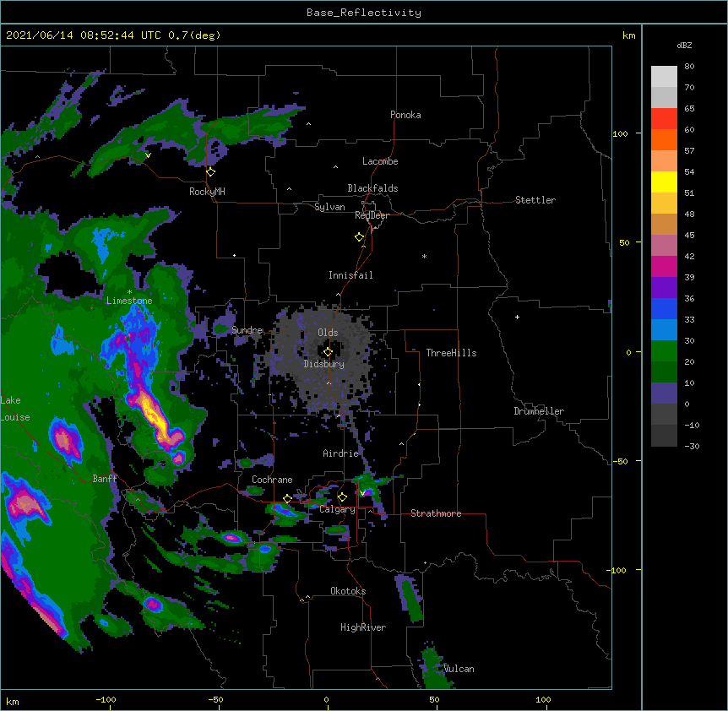The width and height of the screenshot is (728, 711).
Task: Click the Banff label
Action: [x=105, y=479]
